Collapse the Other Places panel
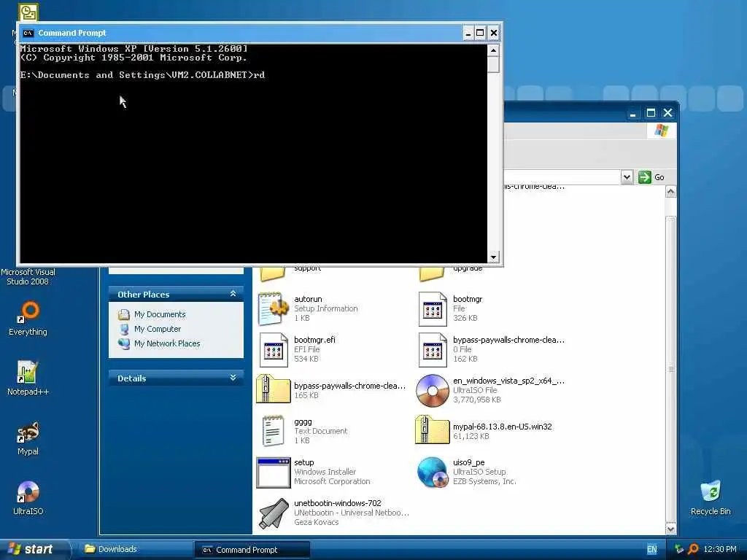The image size is (747, 560). pyautogui.click(x=233, y=294)
